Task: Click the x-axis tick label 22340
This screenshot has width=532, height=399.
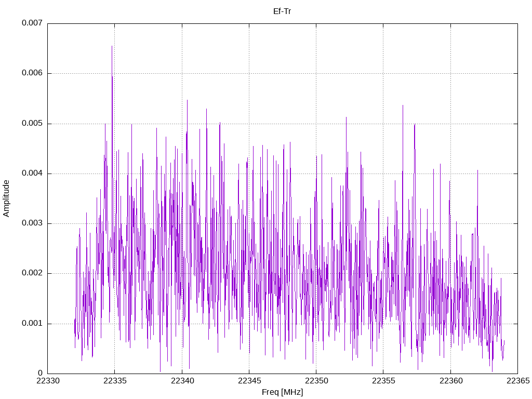Action: [x=182, y=381]
